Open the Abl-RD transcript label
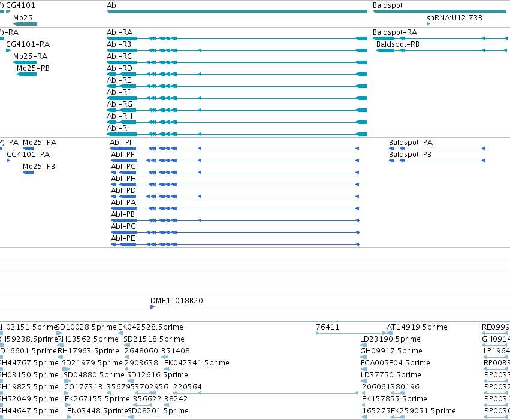The height and width of the screenshot is (420, 510). [x=119, y=68]
